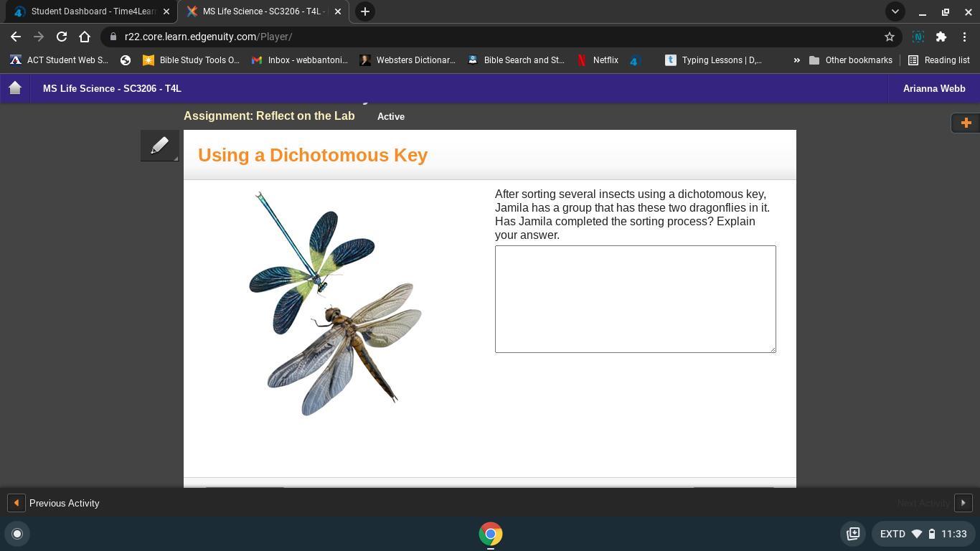
Task: Open the Netflix bookmark
Action: tap(598, 60)
